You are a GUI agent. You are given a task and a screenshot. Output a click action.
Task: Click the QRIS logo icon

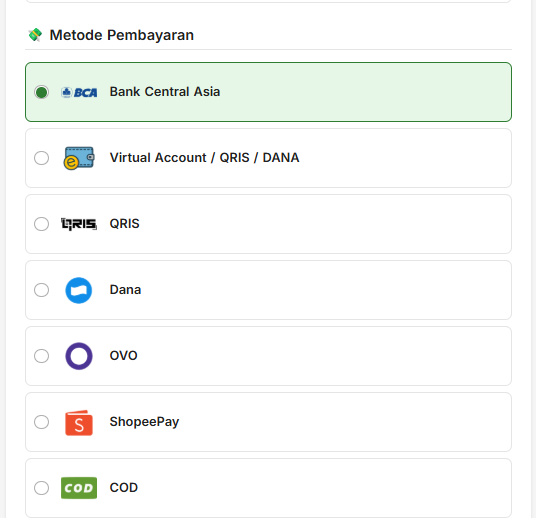[x=79, y=224]
